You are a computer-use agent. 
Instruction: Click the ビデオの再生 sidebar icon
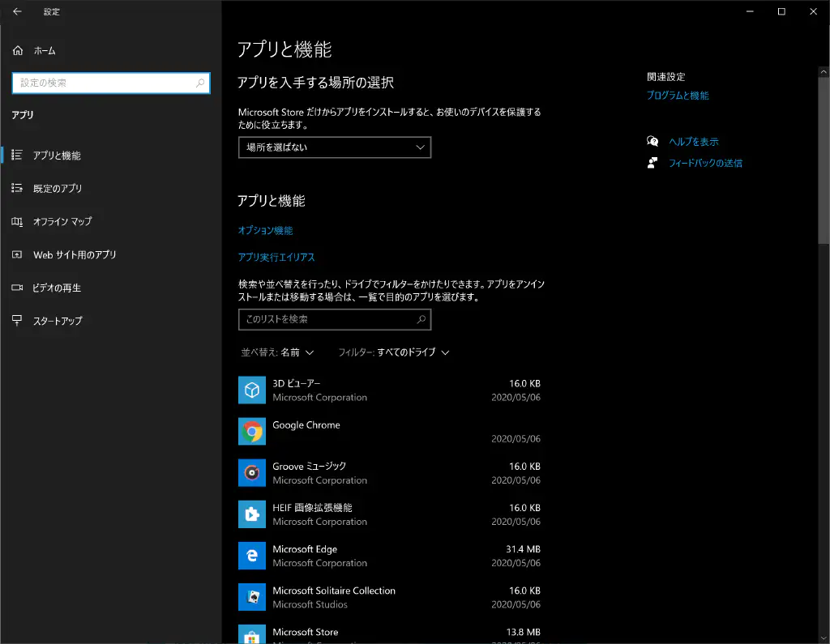(x=17, y=288)
